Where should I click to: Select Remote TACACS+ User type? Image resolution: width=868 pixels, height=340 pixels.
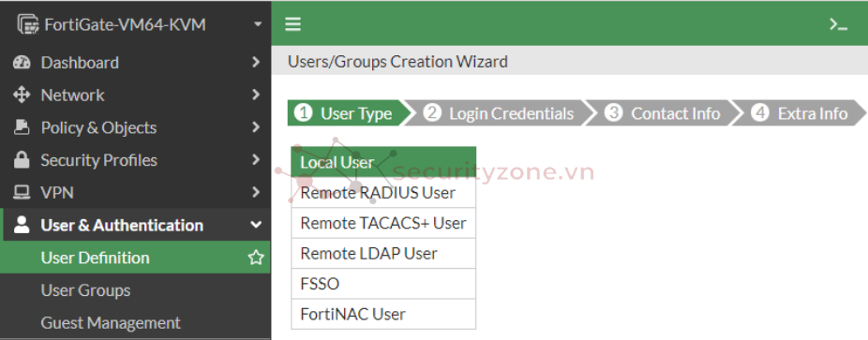tap(383, 223)
